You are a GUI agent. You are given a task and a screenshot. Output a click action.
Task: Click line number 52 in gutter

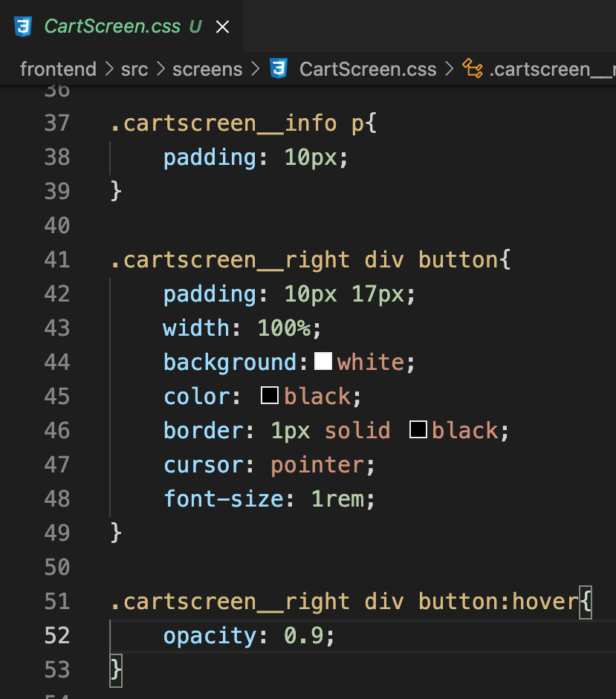[x=57, y=635]
